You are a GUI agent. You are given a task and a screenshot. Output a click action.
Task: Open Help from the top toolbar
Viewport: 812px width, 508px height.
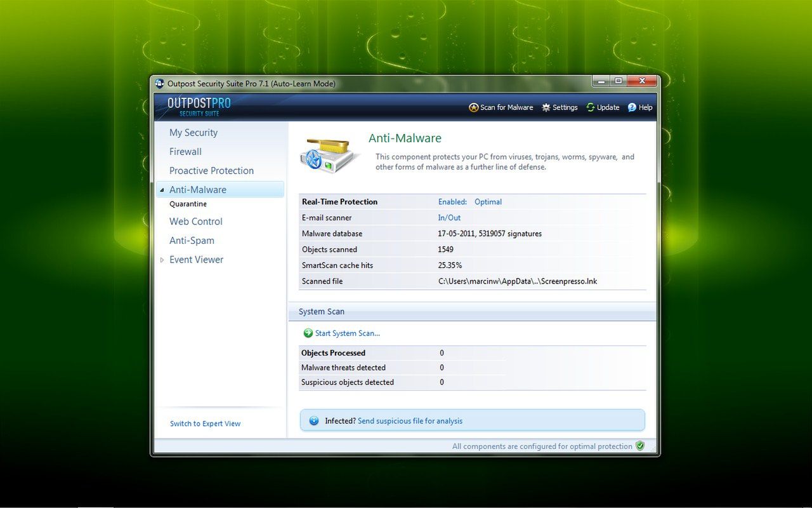[645, 107]
